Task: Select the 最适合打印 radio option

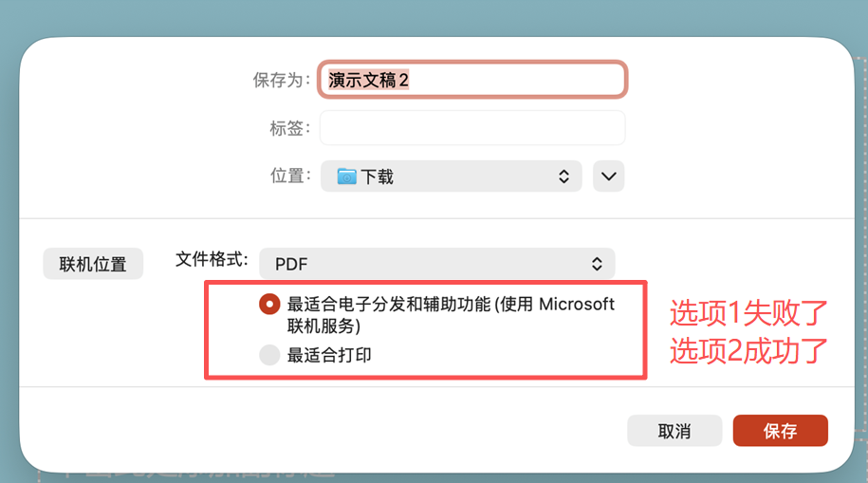Action: pos(269,355)
